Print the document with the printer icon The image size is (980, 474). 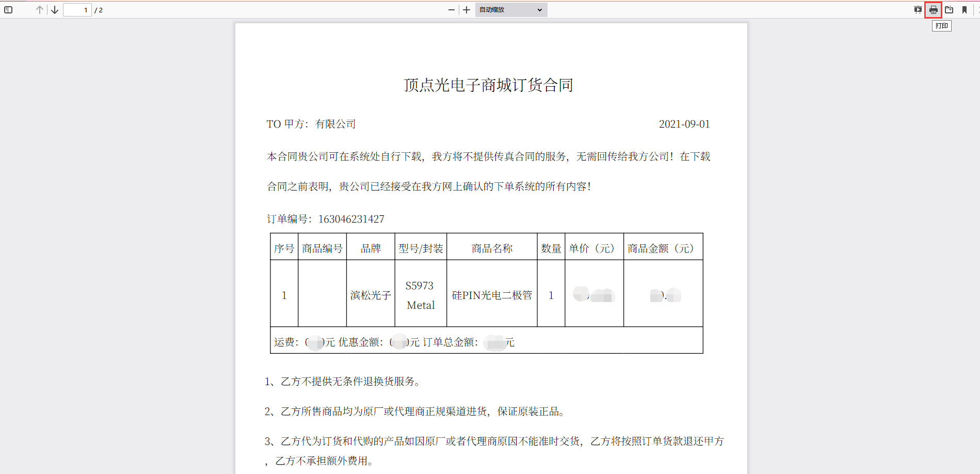tap(933, 10)
